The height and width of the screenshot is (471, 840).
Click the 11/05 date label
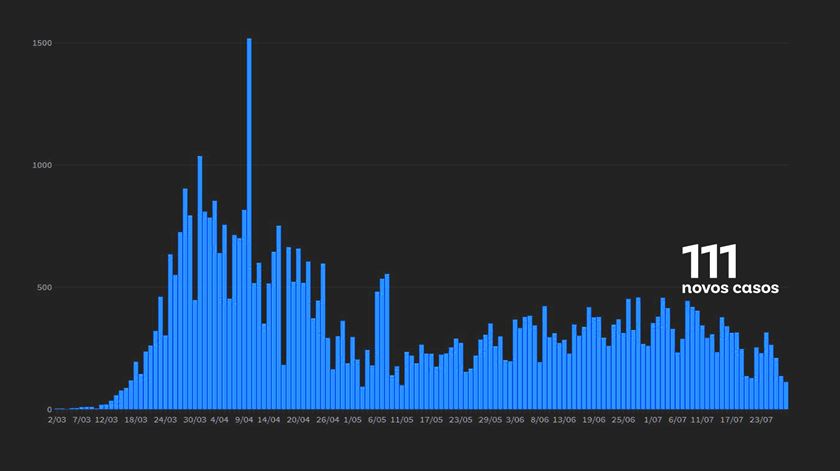[401, 420]
